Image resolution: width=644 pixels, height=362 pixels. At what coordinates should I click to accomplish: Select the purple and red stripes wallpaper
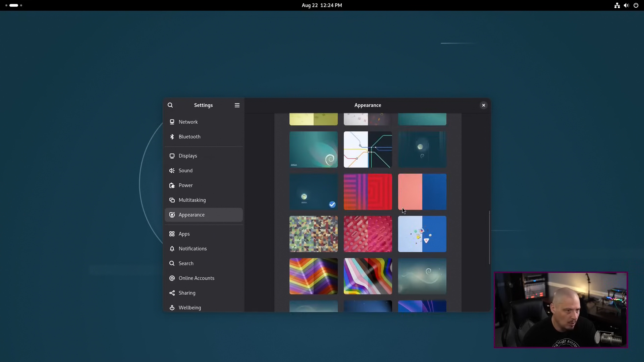(x=368, y=192)
